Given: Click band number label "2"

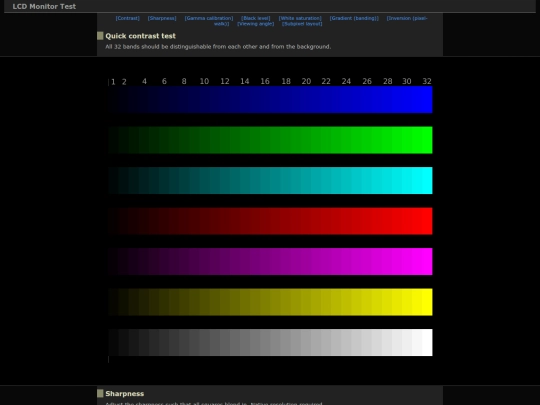Looking at the screenshot, I should coord(124,82).
